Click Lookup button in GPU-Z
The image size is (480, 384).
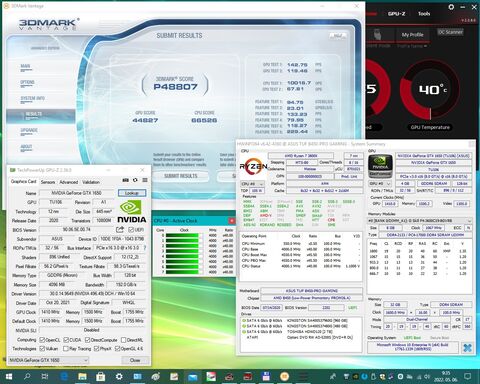pyautogui.click(x=132, y=193)
